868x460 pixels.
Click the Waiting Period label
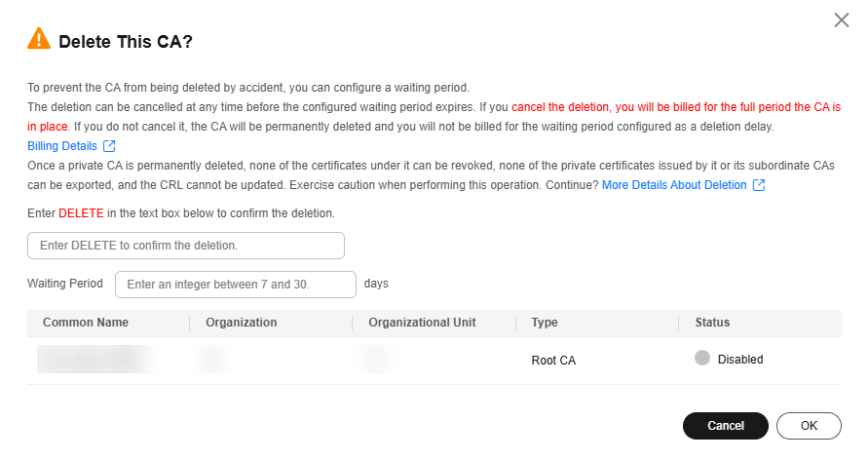click(x=65, y=284)
